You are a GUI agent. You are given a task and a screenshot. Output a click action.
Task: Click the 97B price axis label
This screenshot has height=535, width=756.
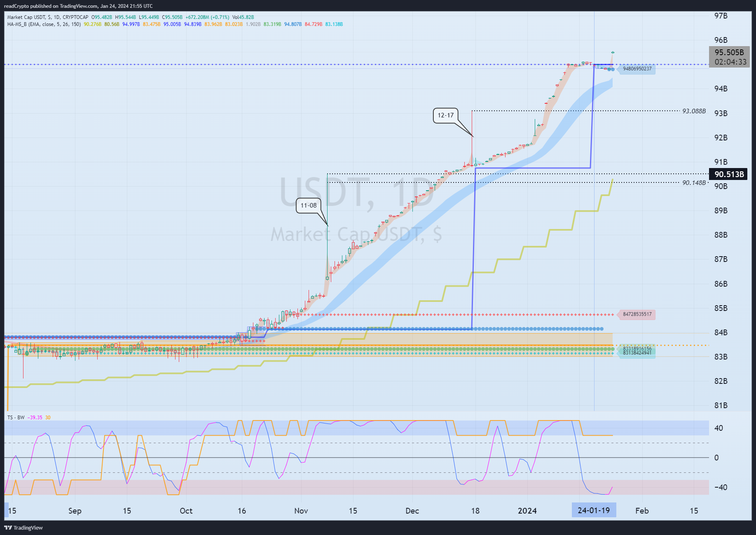coord(721,16)
